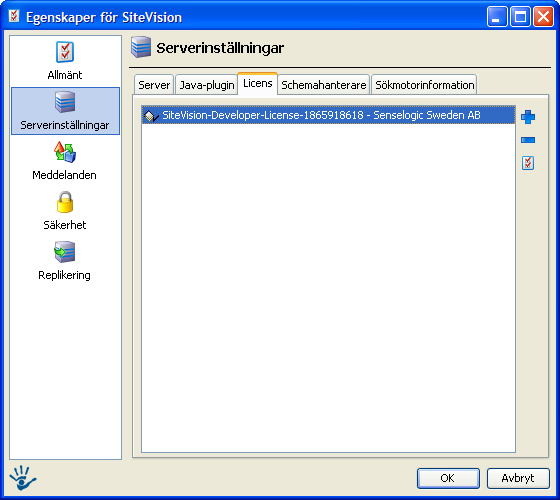The image size is (560, 500).
Task: View license properties via the checklist icon
Action: 528,163
